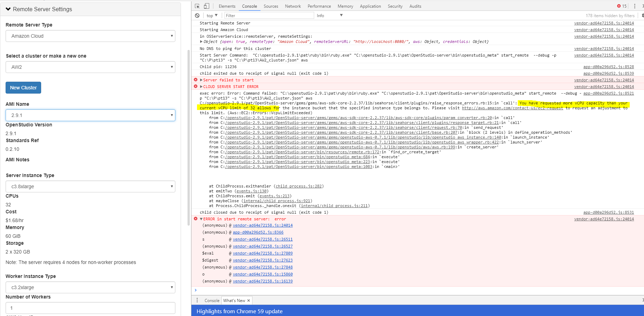
Task: Open the Memory tab
Action: point(345,6)
